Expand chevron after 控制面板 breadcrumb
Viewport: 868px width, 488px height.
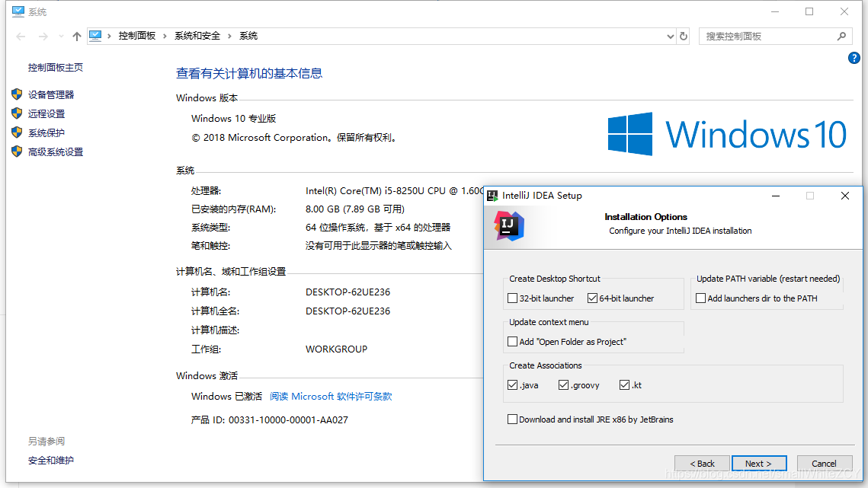click(x=165, y=37)
